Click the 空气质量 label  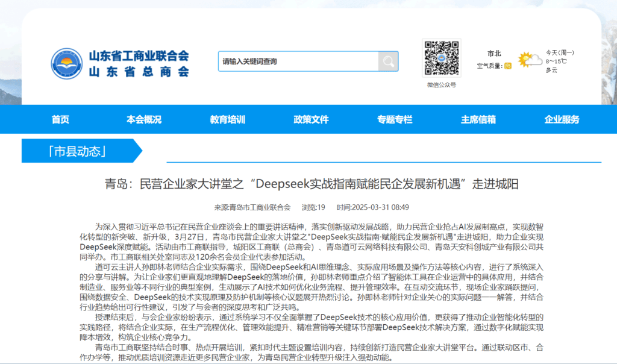[489, 66]
